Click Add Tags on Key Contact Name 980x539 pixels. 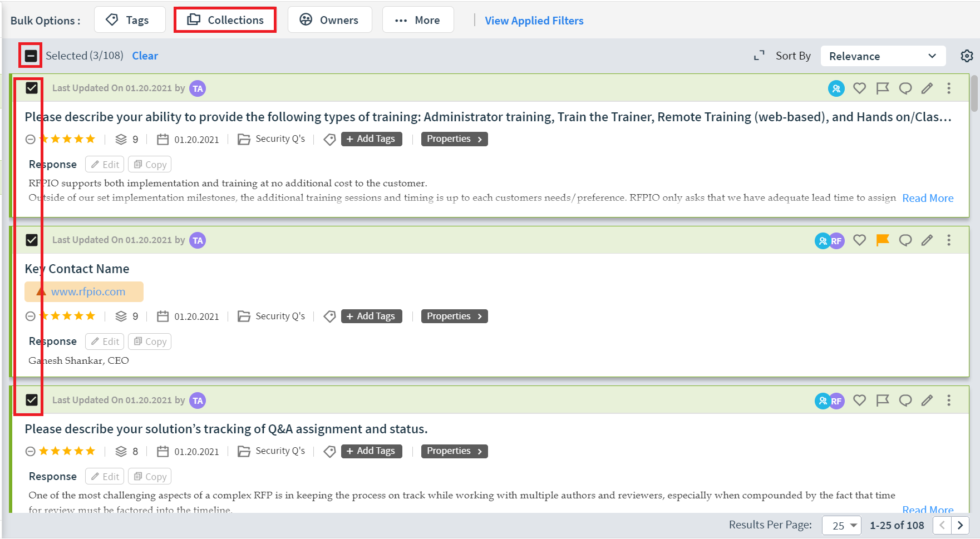pyautogui.click(x=371, y=317)
